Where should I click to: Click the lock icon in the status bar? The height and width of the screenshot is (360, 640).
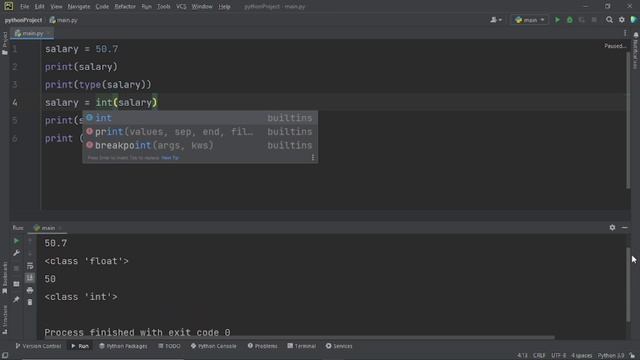pos(632,356)
